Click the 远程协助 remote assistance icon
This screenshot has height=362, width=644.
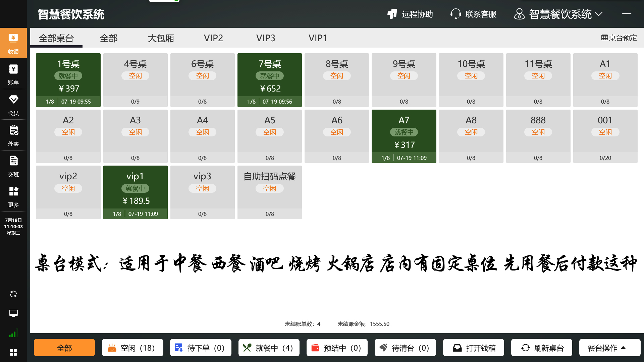point(392,14)
